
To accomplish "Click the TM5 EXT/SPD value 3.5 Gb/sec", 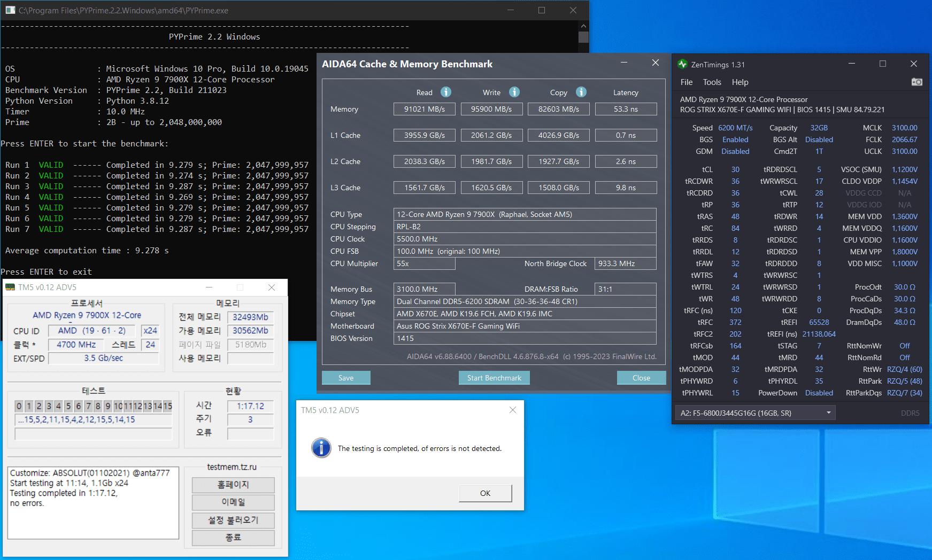I will coord(104,358).
